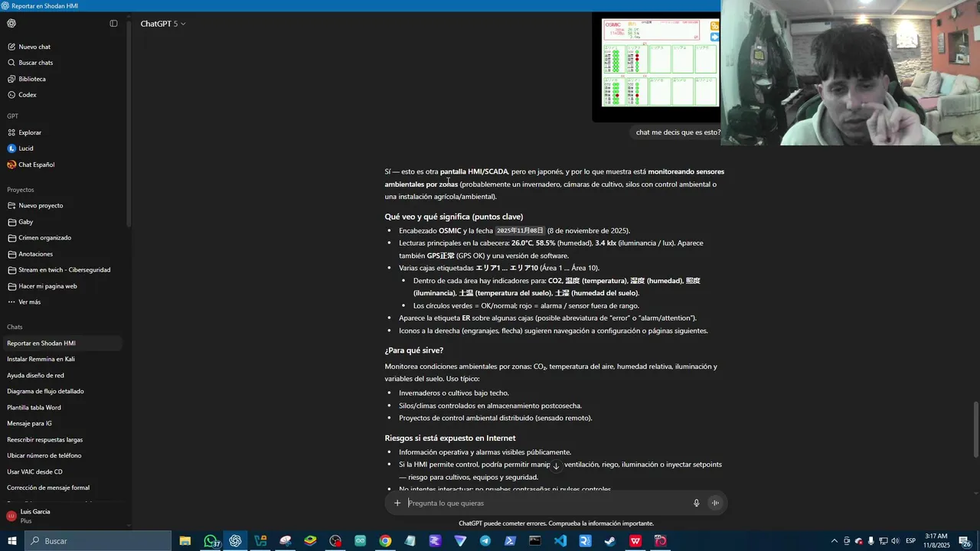Open the ChatGPT 5 model dropdown
Viewport: 980px width, 551px height.
(163, 24)
